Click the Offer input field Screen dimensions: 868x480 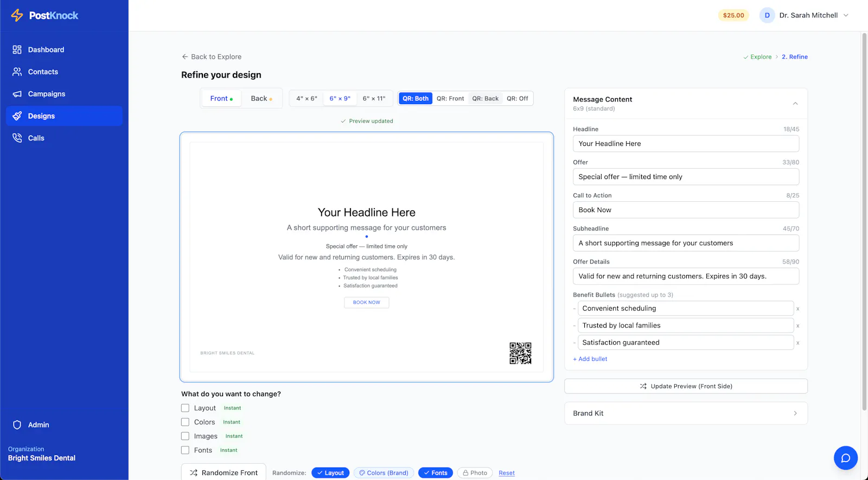point(686,177)
